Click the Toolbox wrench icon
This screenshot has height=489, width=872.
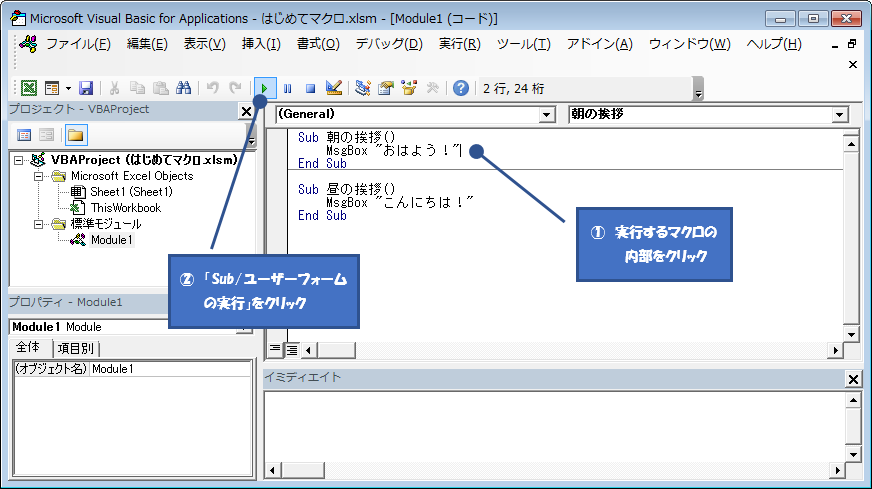[x=432, y=88]
